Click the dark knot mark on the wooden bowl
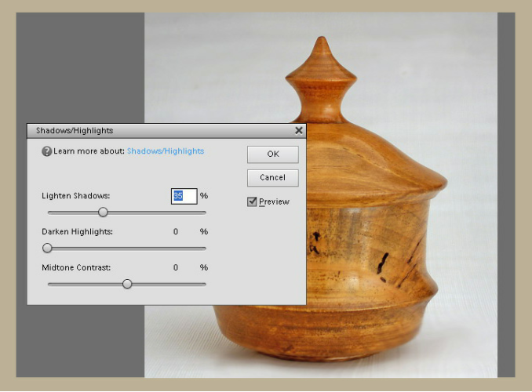 382,264
